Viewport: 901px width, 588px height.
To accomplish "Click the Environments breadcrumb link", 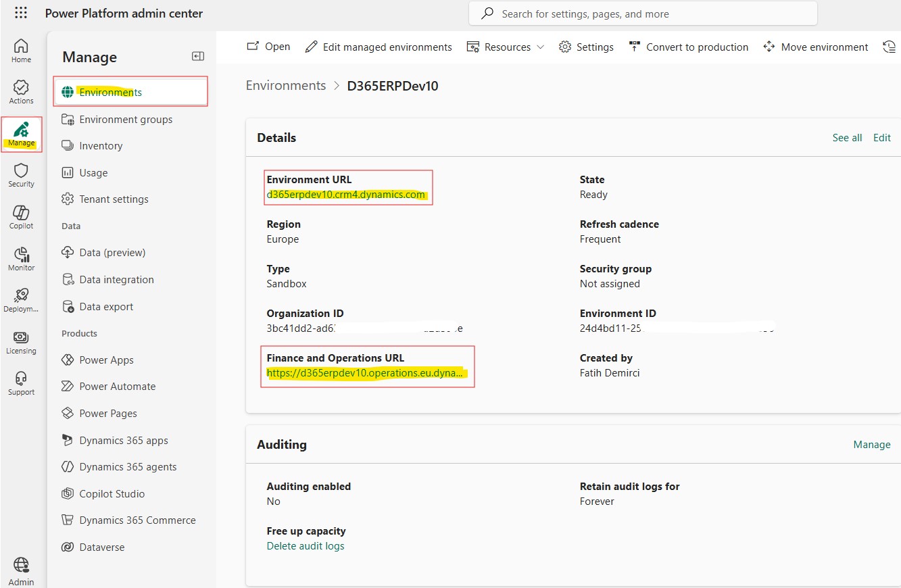I will pos(286,86).
